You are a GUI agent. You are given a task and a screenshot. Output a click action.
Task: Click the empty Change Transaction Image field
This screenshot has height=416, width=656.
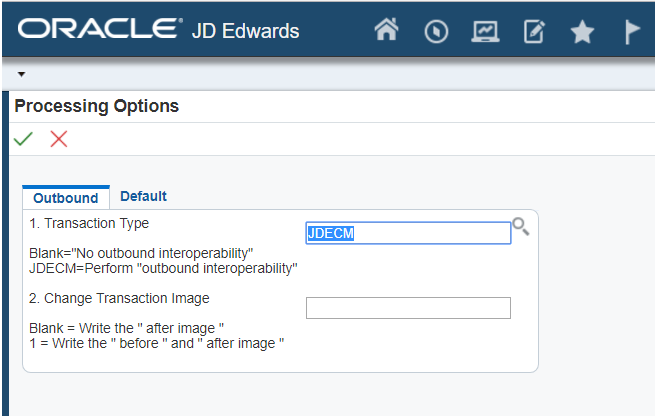tap(408, 308)
